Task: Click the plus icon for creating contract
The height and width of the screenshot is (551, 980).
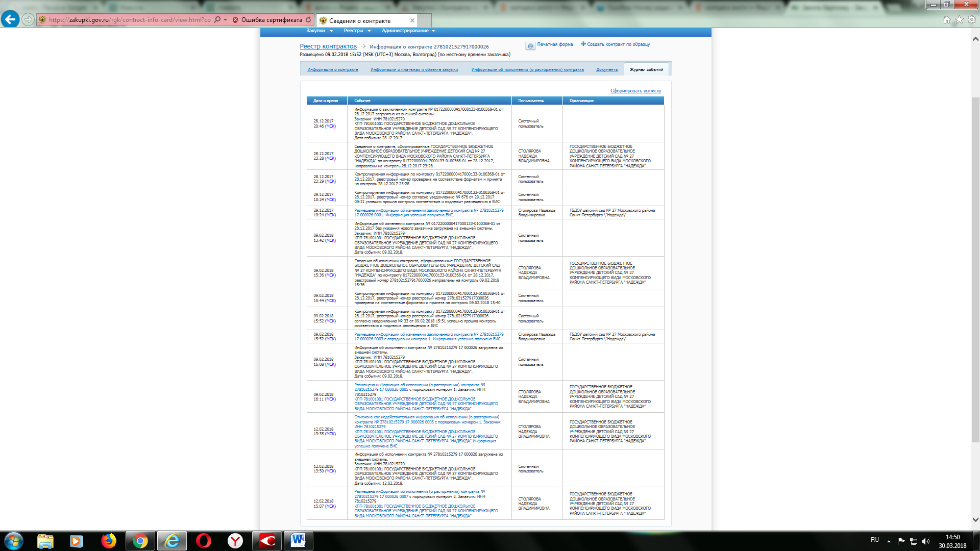Action: [583, 44]
